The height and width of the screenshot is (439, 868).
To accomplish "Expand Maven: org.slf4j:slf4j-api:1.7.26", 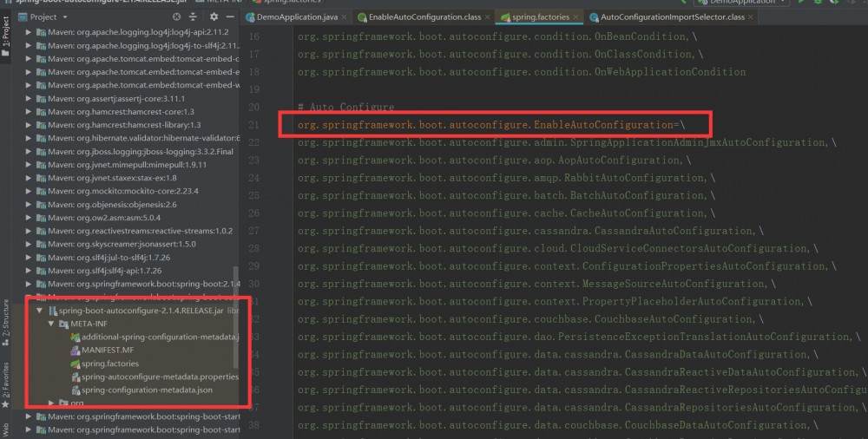I will pyautogui.click(x=29, y=271).
